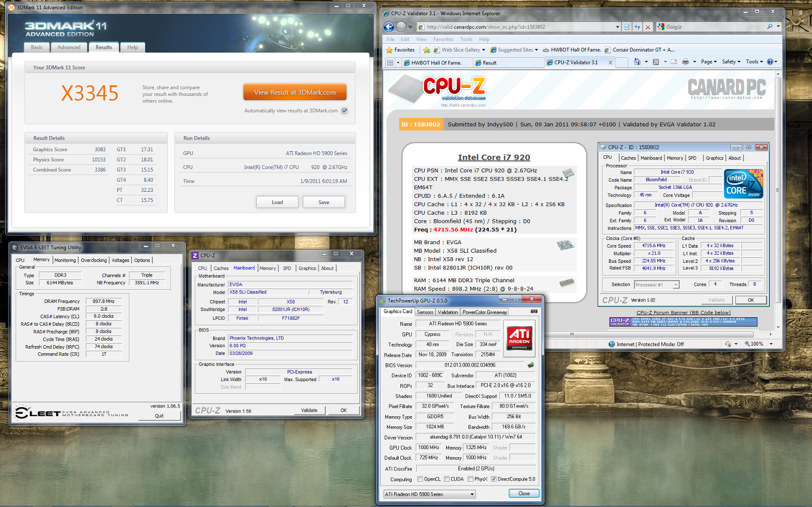Add page to Favorites bar icon
Image resolution: width=812 pixels, height=507 pixels.
point(426,50)
